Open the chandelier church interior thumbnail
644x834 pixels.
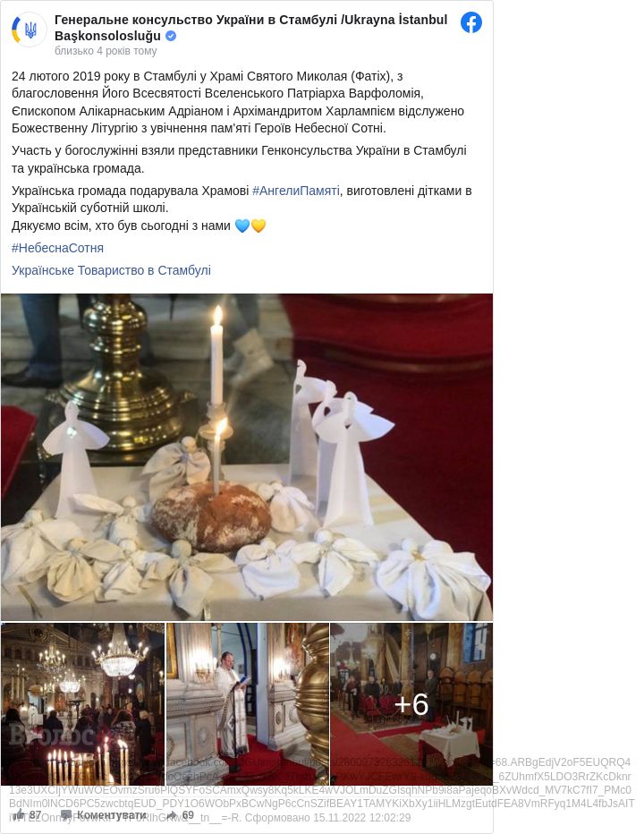(x=82, y=703)
